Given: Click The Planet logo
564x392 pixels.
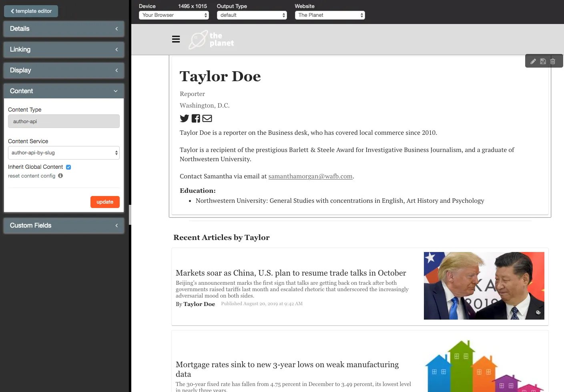Looking at the screenshot, I should [211, 40].
